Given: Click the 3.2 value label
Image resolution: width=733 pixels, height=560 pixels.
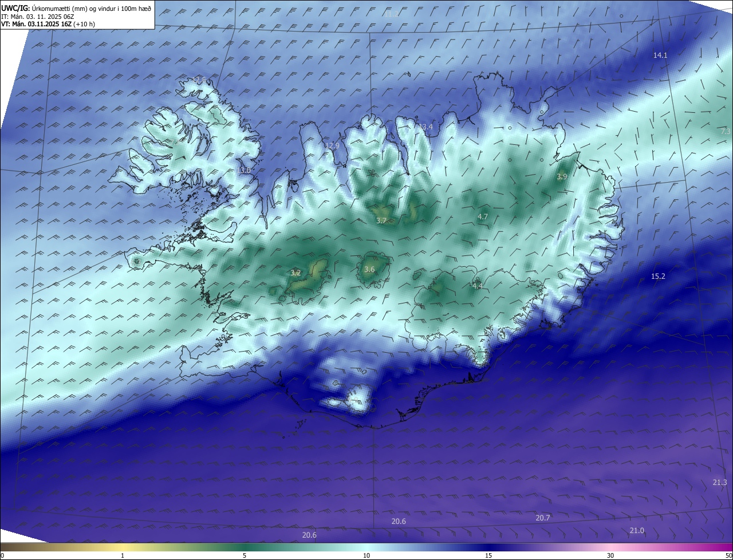Looking at the screenshot, I should coord(295,273).
